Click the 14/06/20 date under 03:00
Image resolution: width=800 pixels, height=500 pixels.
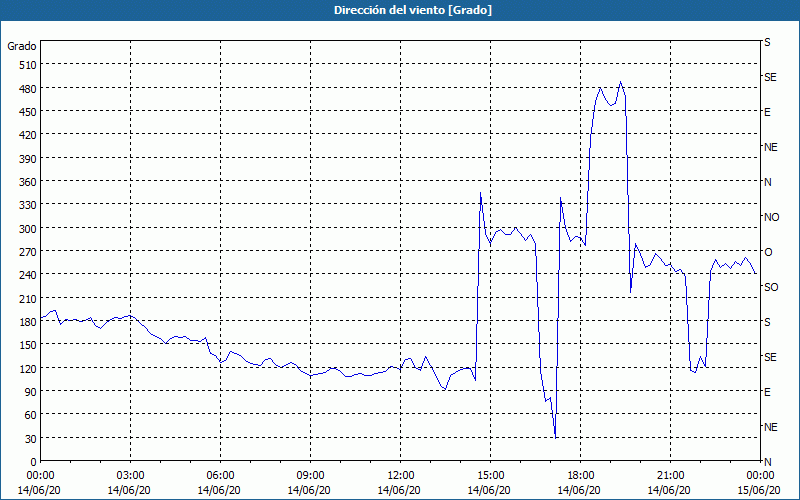pos(129,490)
